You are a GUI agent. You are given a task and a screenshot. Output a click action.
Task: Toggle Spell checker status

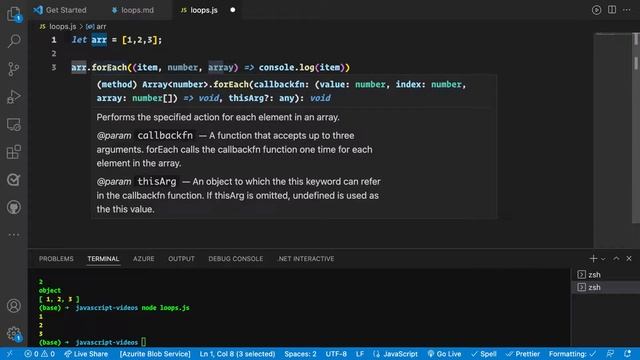484,354
